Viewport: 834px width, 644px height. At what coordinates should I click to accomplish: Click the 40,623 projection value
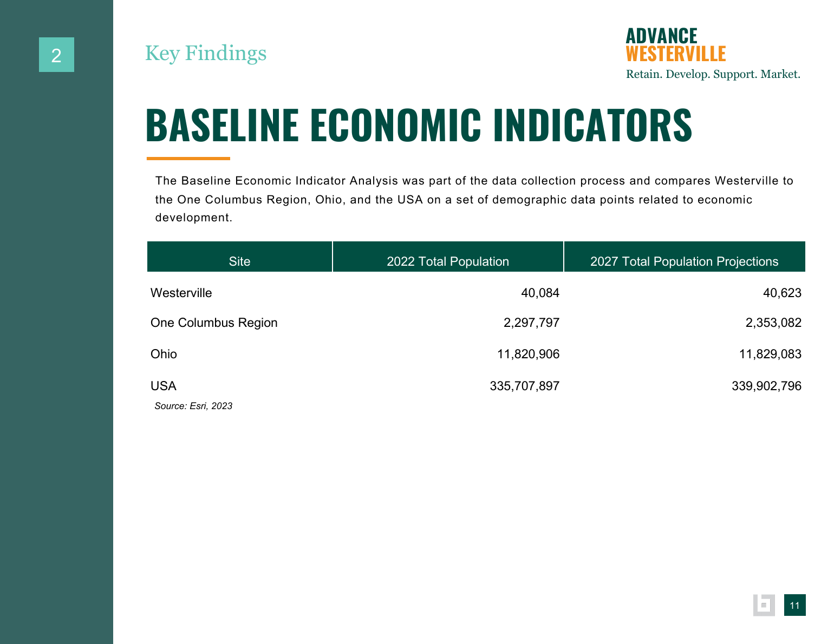pyautogui.click(x=782, y=293)
